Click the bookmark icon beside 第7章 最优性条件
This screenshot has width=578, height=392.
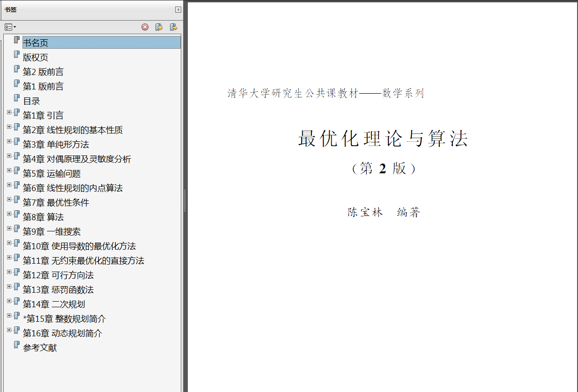[x=17, y=200]
